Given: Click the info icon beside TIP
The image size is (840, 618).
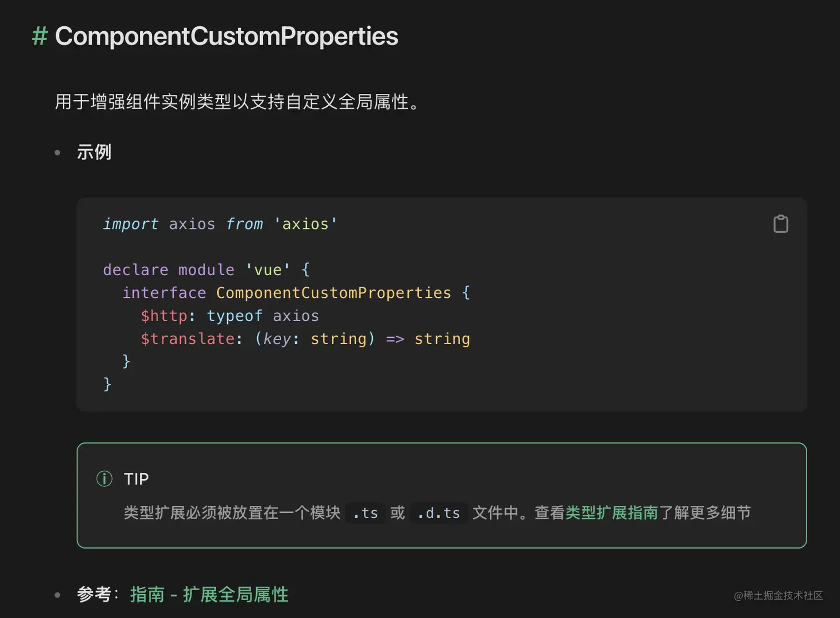Looking at the screenshot, I should tap(104, 479).
